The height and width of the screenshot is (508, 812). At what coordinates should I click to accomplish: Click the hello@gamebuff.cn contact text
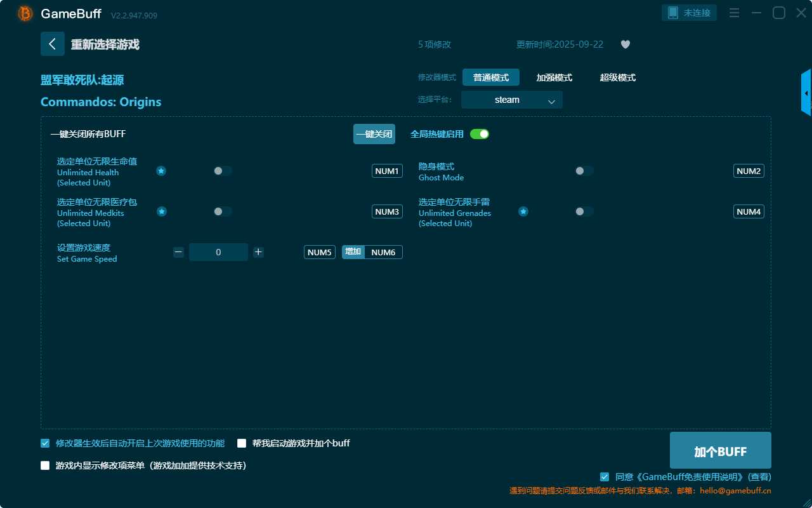736,491
